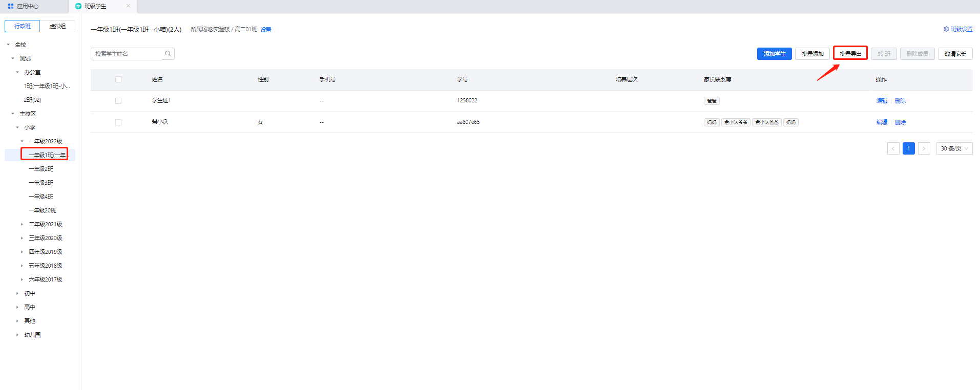Open the 30 条/页 page size dropdown
The width and height of the screenshot is (980, 390).
[x=954, y=148]
